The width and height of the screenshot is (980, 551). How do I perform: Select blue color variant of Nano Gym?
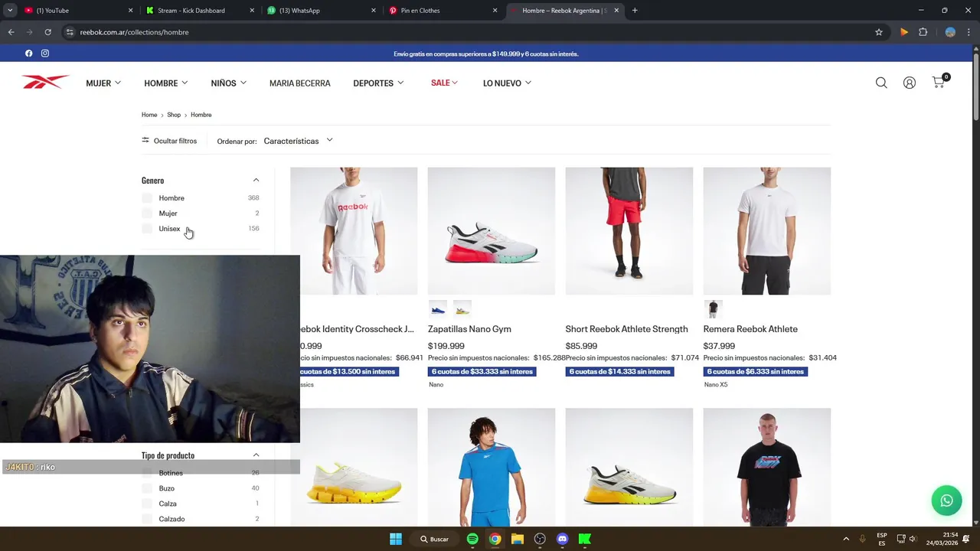[x=438, y=309]
